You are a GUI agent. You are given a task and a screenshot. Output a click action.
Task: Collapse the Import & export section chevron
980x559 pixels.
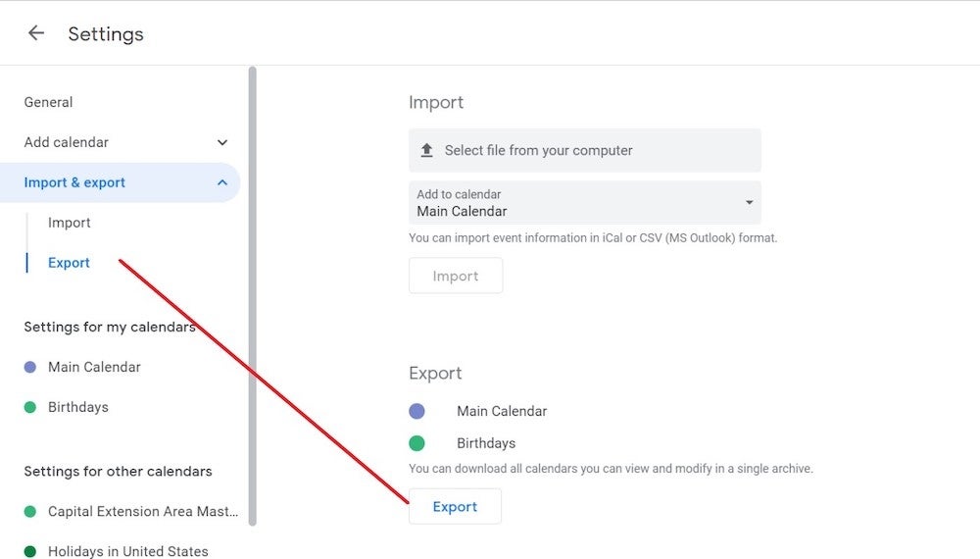(x=221, y=182)
